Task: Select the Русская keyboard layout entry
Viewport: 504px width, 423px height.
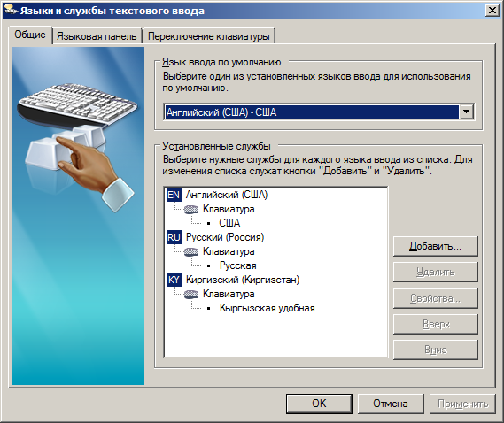Action: (x=238, y=265)
